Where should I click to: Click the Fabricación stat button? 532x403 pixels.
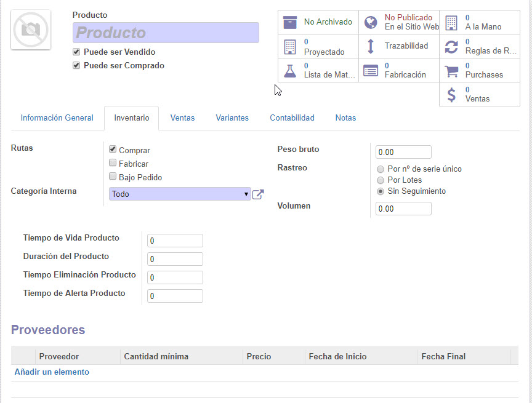pos(398,70)
